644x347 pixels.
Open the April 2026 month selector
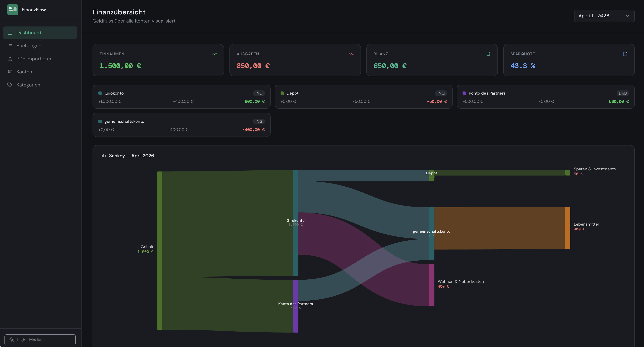tap(604, 15)
